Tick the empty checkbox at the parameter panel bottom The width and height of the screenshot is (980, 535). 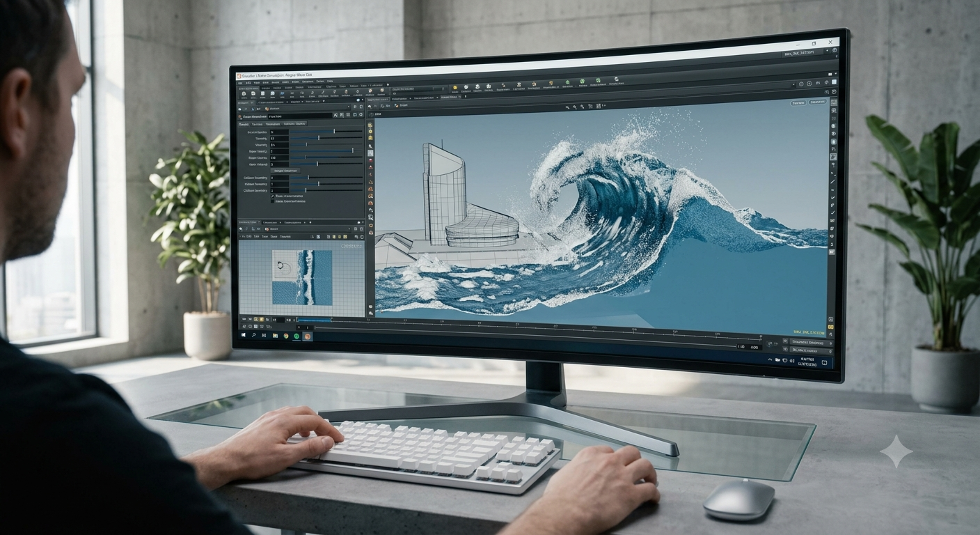[273, 201]
